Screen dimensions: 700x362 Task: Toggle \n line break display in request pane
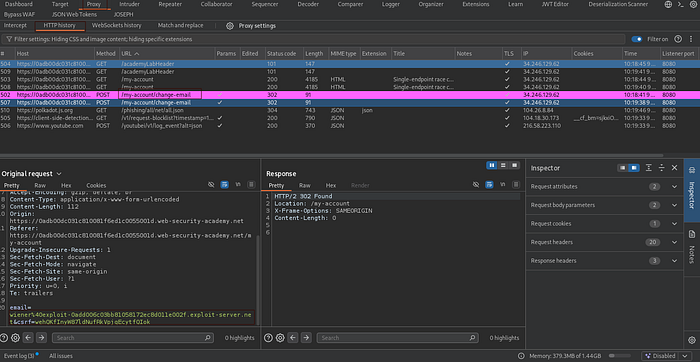point(238,185)
